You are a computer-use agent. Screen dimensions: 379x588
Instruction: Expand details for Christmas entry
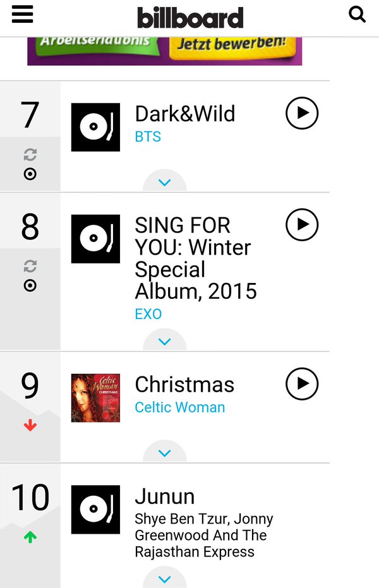[x=164, y=453]
